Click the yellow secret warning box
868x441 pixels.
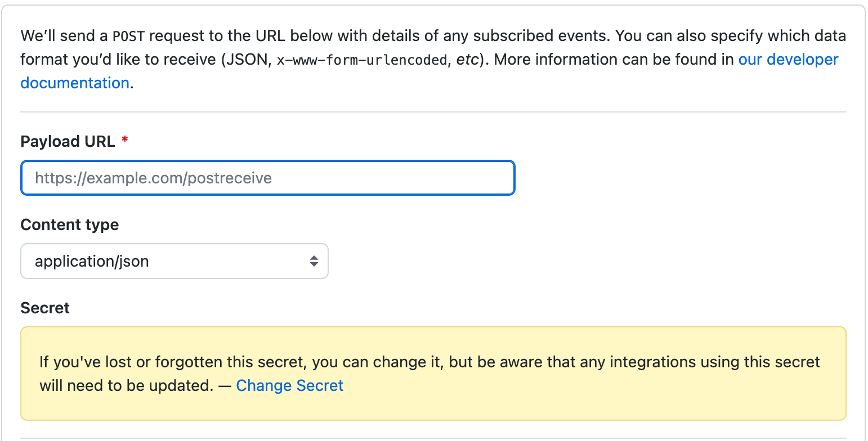433,373
